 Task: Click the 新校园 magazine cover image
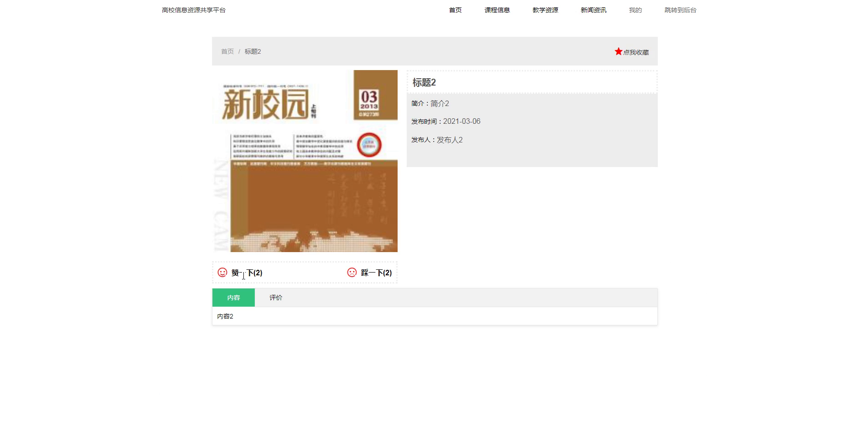[x=305, y=161]
